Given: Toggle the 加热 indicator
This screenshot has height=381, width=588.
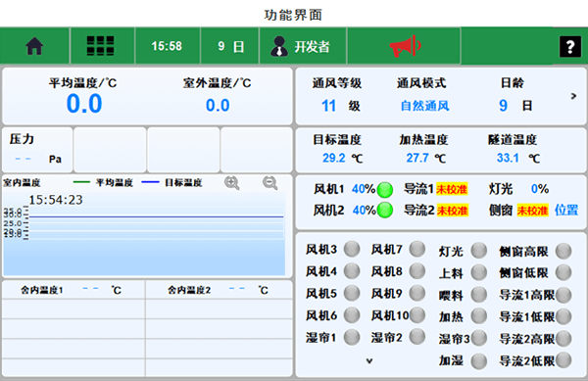Looking at the screenshot, I should [x=479, y=315].
